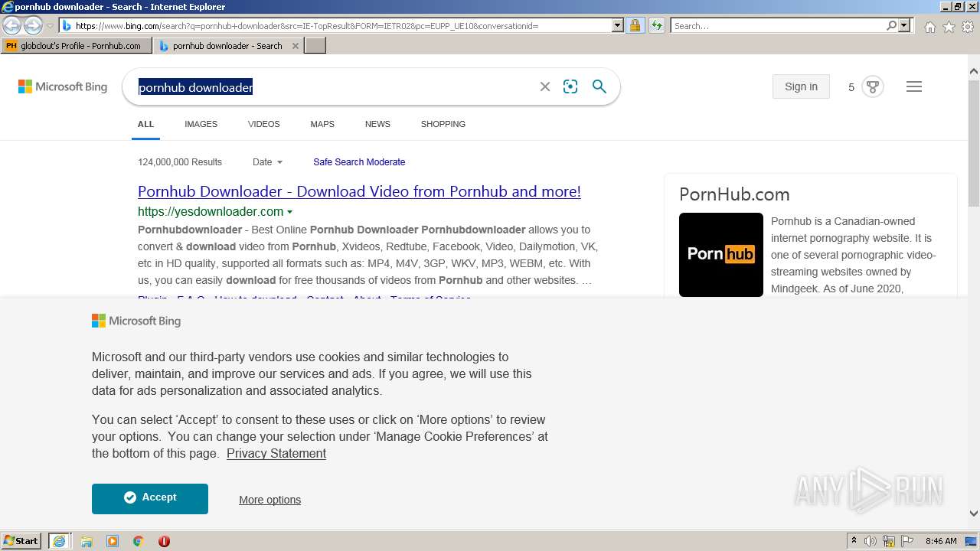Open the IE search provider dropdown arrow
Viewport: 980px width, 551px height.
(904, 25)
